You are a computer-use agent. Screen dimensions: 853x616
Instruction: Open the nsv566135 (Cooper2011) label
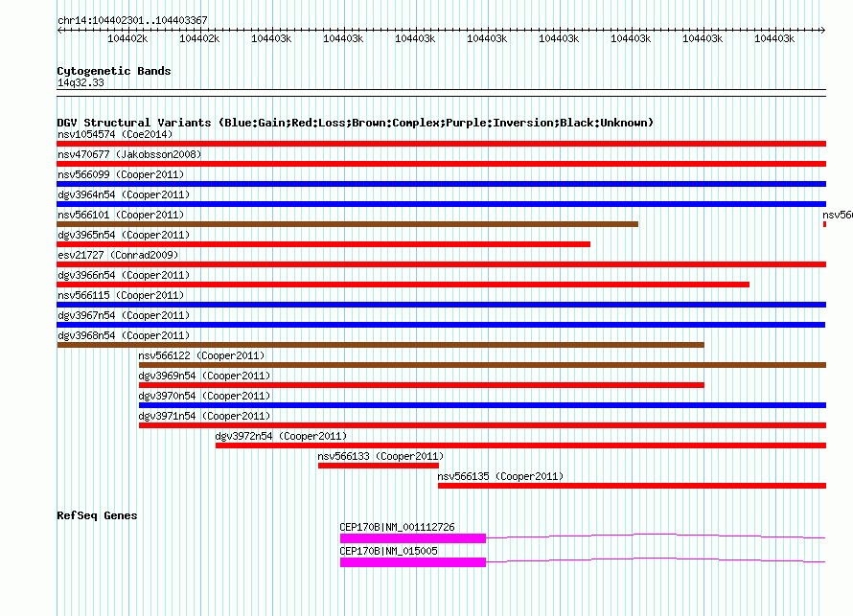click(x=500, y=476)
